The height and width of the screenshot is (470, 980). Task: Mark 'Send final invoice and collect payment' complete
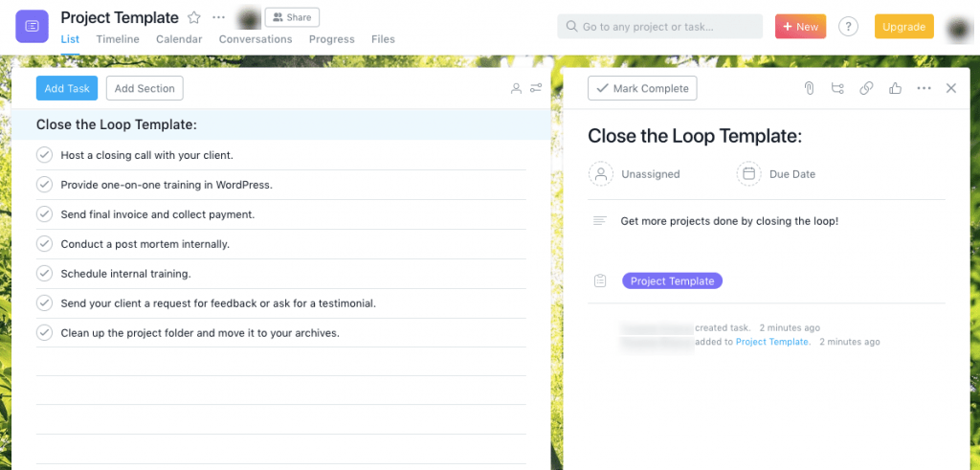pyautogui.click(x=44, y=213)
